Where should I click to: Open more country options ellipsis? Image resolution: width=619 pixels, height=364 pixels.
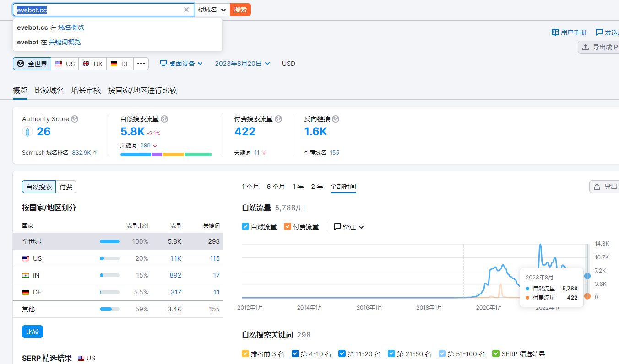pyautogui.click(x=141, y=64)
